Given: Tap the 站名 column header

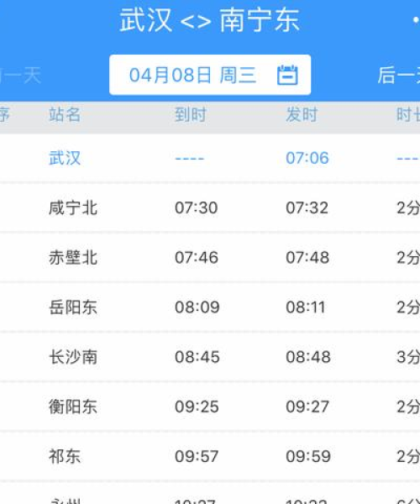Looking at the screenshot, I should point(65,115).
